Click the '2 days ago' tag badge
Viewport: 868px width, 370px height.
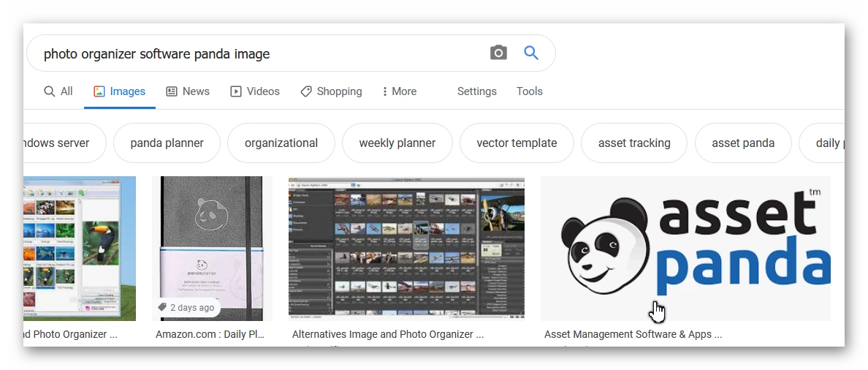pyautogui.click(x=186, y=307)
